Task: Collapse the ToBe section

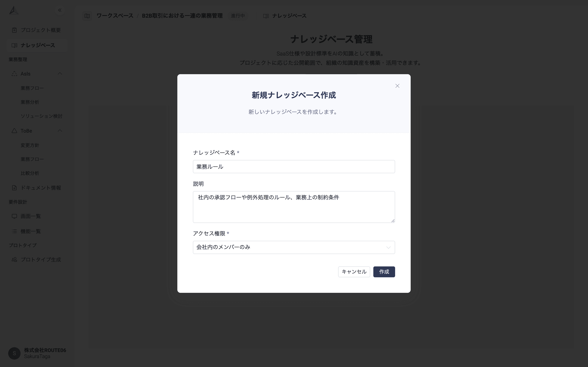Action: pyautogui.click(x=60, y=130)
